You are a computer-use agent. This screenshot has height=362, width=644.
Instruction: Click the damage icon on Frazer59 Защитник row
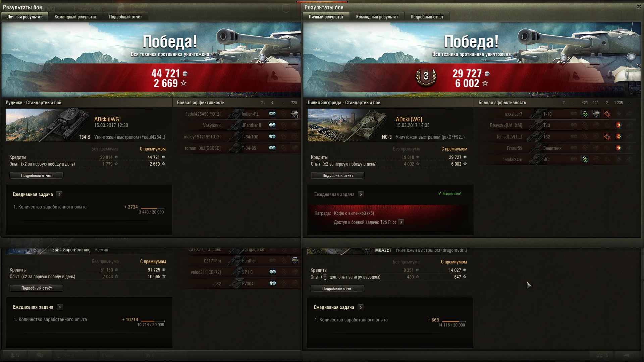point(618,148)
